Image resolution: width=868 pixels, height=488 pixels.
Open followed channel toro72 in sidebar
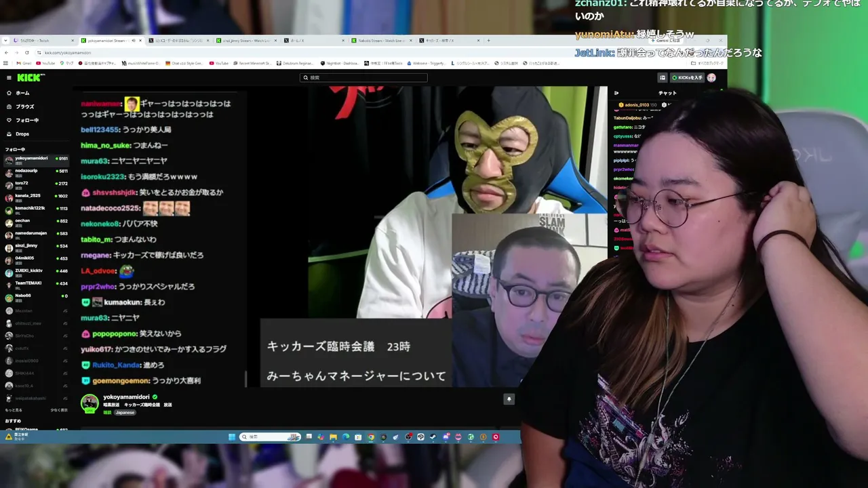click(36, 184)
